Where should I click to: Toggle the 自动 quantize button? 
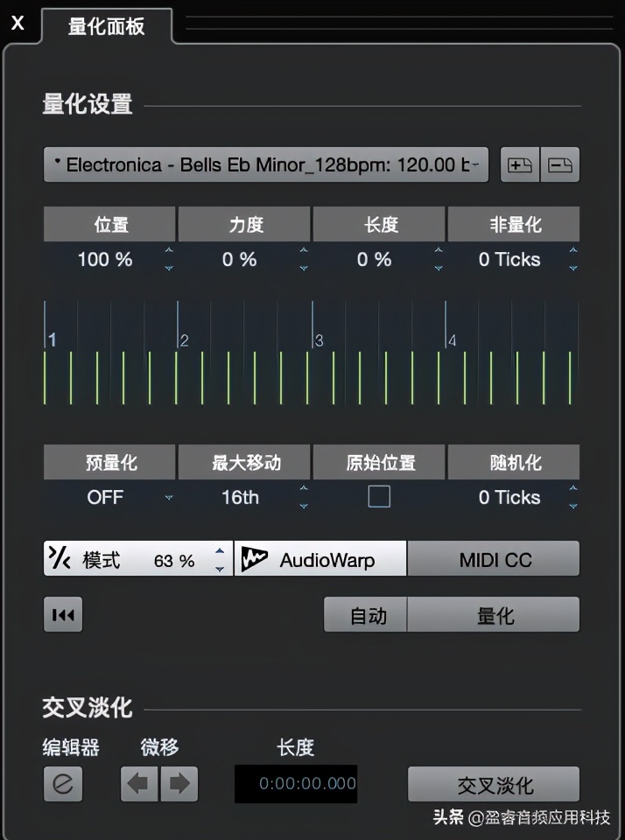click(x=366, y=614)
